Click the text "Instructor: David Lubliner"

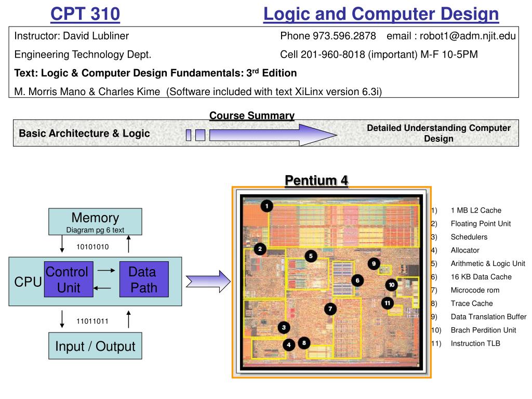(x=72, y=36)
